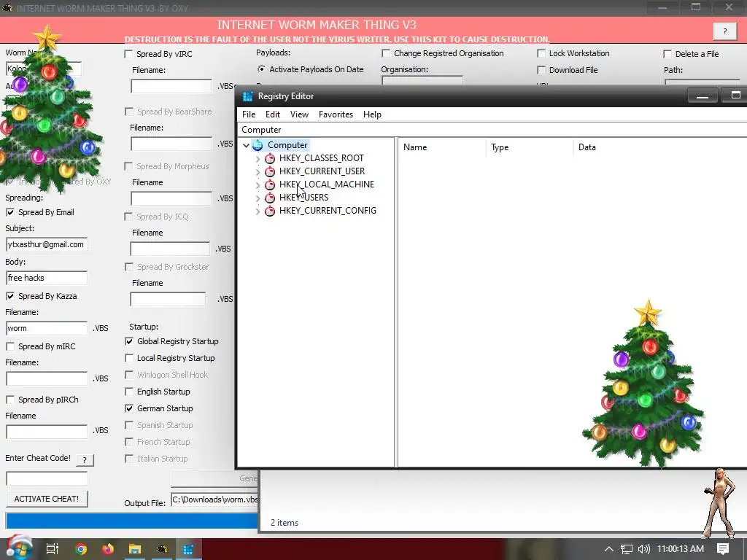Uncheck the German Startup option
The width and height of the screenshot is (747, 560).
pos(129,408)
